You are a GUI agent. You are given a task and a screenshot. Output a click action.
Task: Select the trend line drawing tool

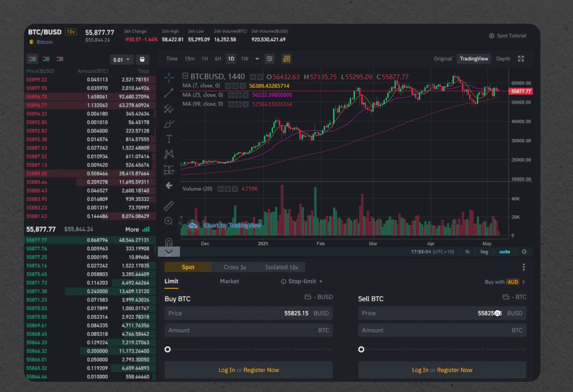pyautogui.click(x=169, y=93)
